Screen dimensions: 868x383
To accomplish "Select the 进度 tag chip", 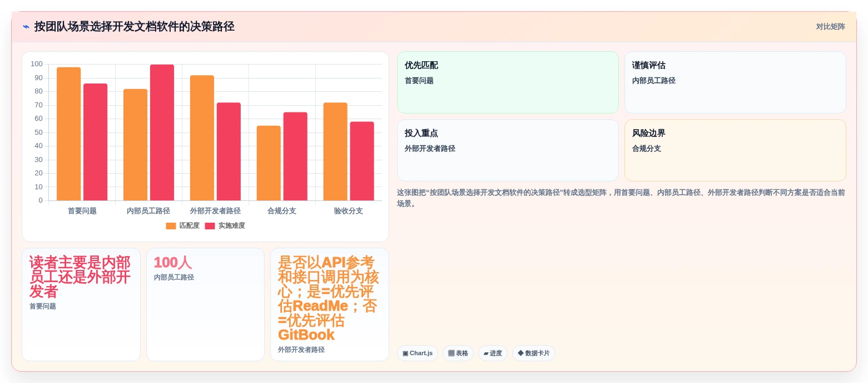I will point(493,353).
